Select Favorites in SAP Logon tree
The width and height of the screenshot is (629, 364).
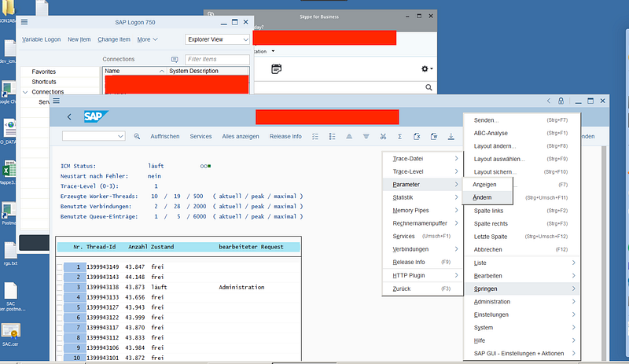tap(44, 72)
